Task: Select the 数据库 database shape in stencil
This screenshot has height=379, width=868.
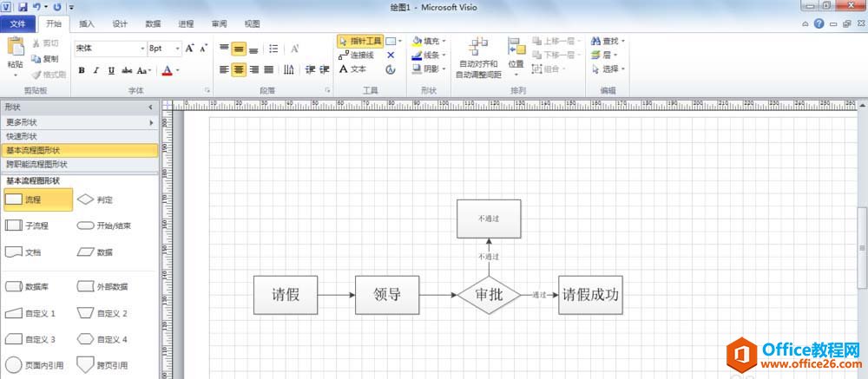Action: pyautogui.click(x=27, y=286)
